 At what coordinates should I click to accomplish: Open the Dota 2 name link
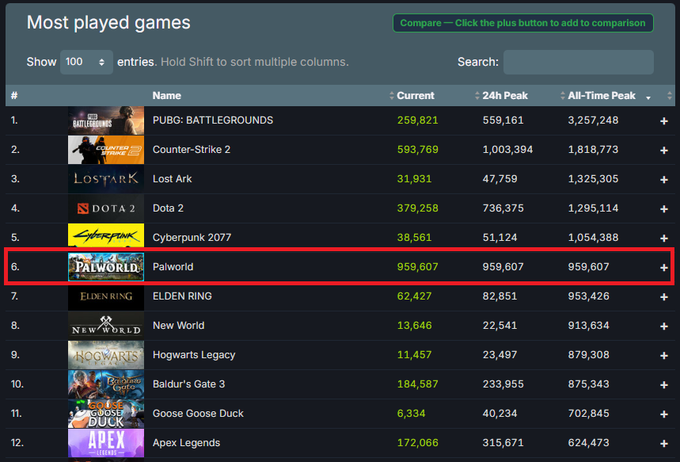[x=168, y=208]
